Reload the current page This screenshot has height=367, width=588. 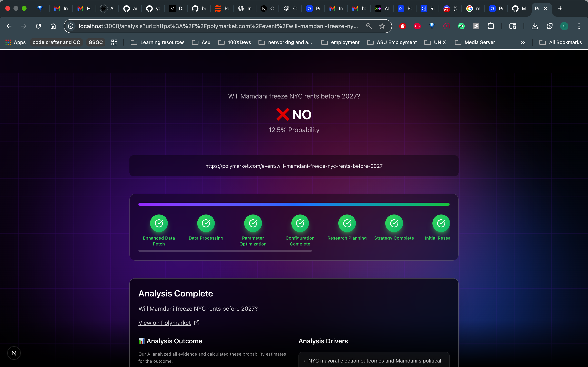pos(38,26)
